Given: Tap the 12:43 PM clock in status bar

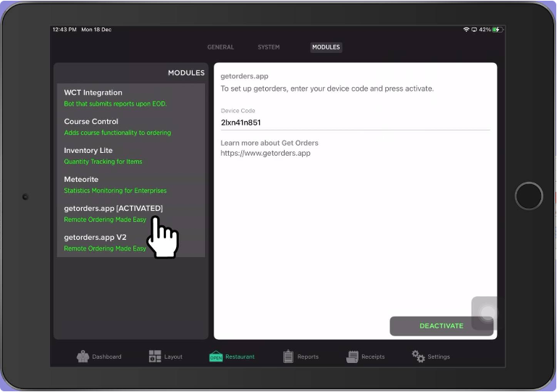Looking at the screenshot, I should (x=64, y=30).
